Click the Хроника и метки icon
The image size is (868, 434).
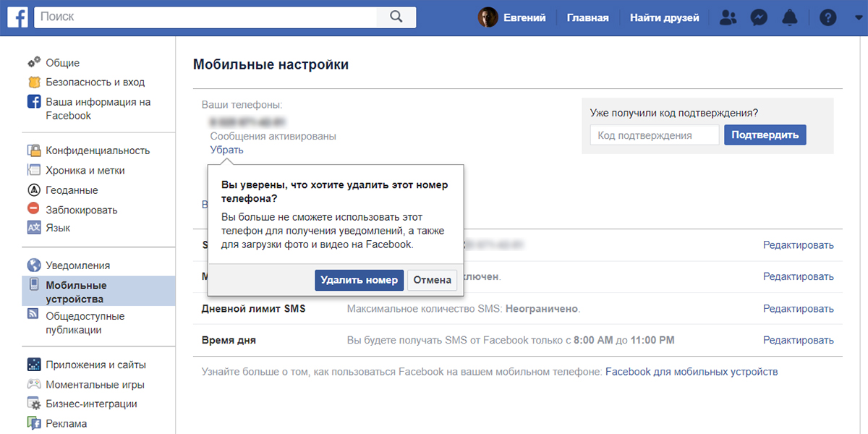pyautogui.click(x=34, y=171)
